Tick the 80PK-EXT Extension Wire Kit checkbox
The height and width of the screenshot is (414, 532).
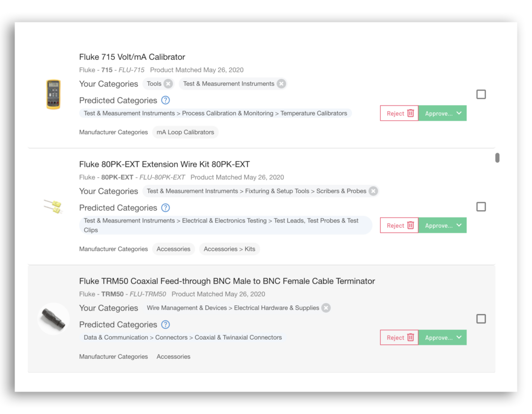tap(481, 207)
